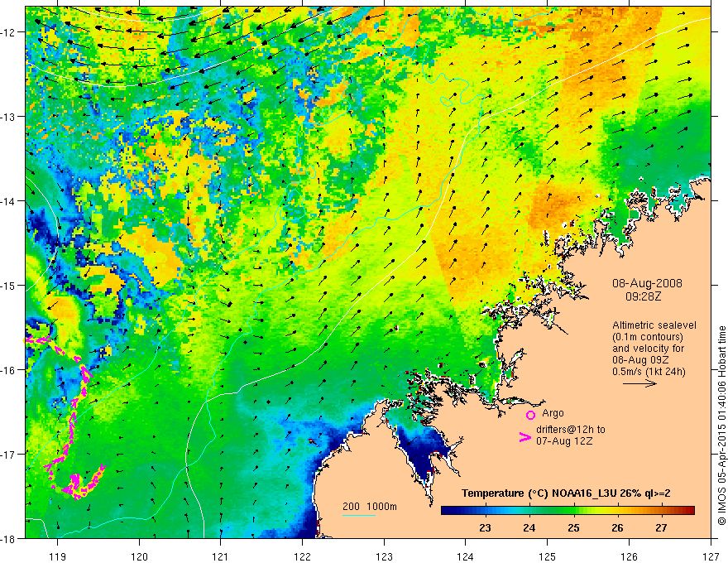Click longitude axis label 126

pyautogui.click(x=629, y=556)
